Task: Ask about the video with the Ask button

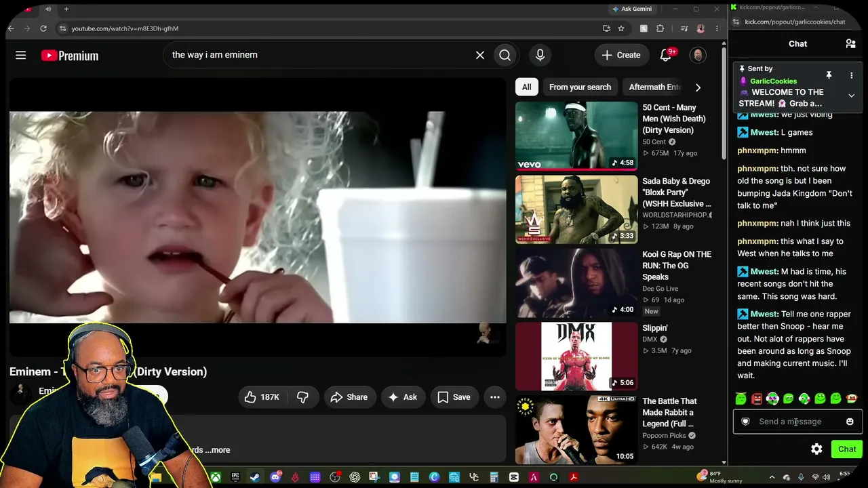Action: coord(403,397)
